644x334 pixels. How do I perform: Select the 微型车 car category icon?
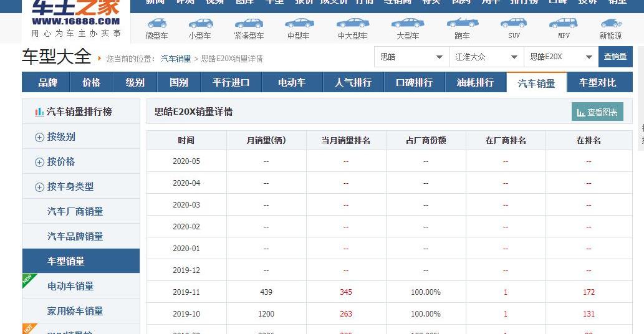click(157, 23)
